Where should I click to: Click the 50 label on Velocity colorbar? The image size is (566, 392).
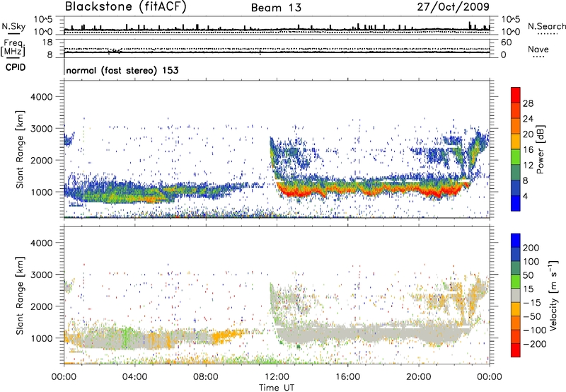[528, 275]
